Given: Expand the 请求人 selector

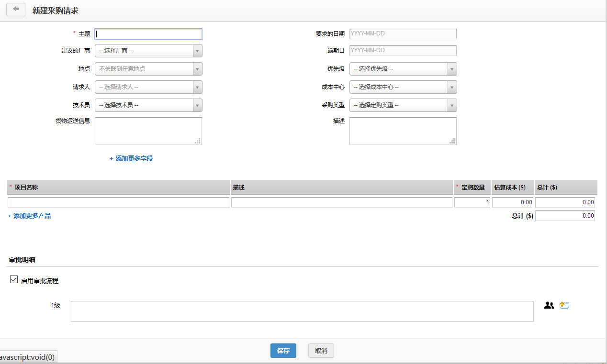Looking at the screenshot, I should pos(148,87).
